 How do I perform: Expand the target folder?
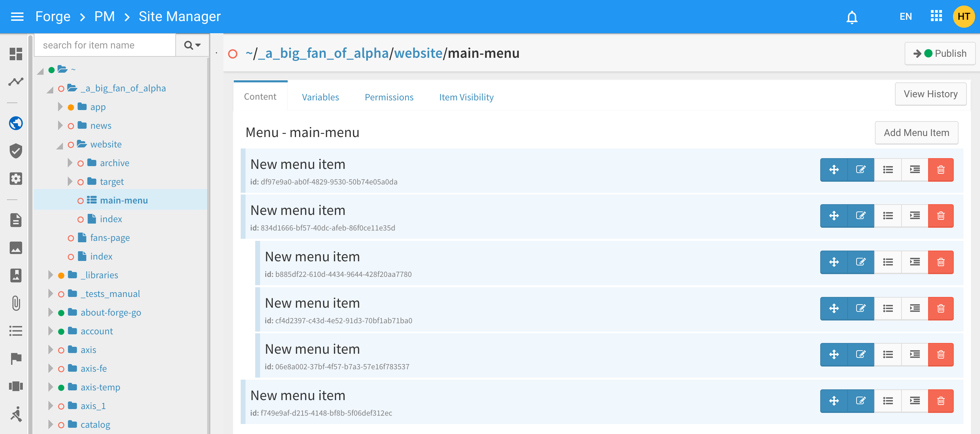pos(70,181)
